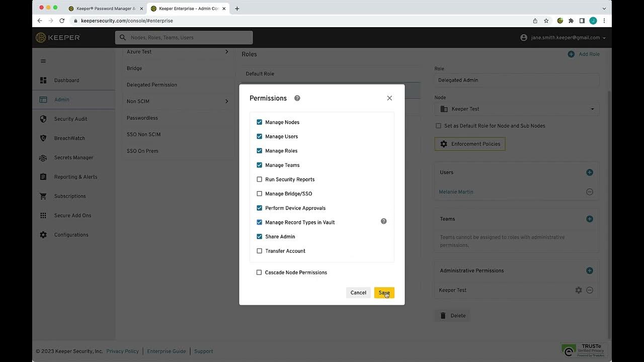This screenshot has width=644, height=362.
Task: Click the Secure Add Ons grid icon
Action: click(x=43, y=216)
